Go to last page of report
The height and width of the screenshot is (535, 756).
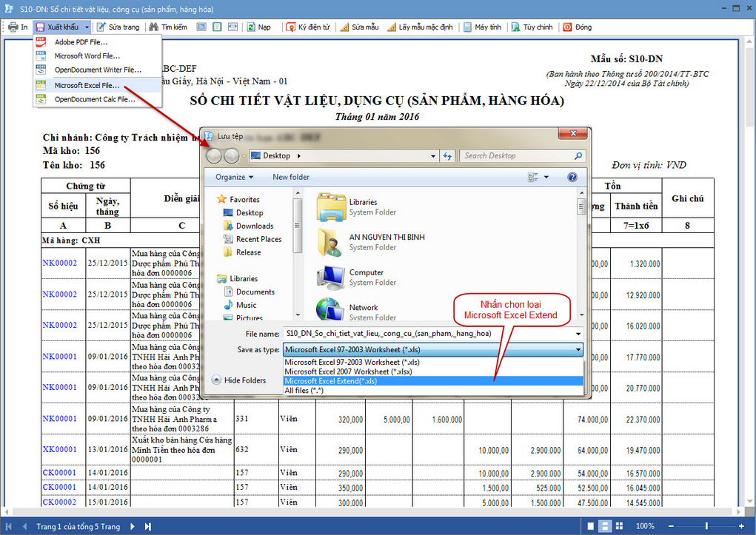pos(148,526)
